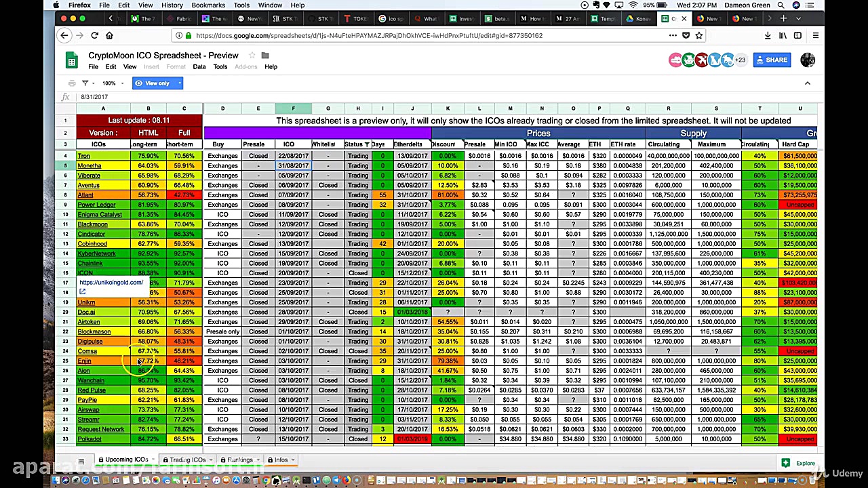The image size is (868, 488).
Task: Click the Google Sheets home icon
Action: [x=72, y=60]
